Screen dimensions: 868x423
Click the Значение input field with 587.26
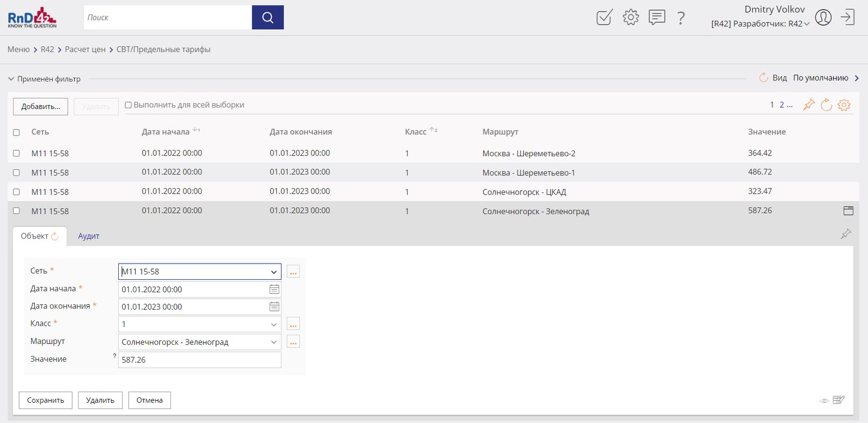click(x=200, y=360)
